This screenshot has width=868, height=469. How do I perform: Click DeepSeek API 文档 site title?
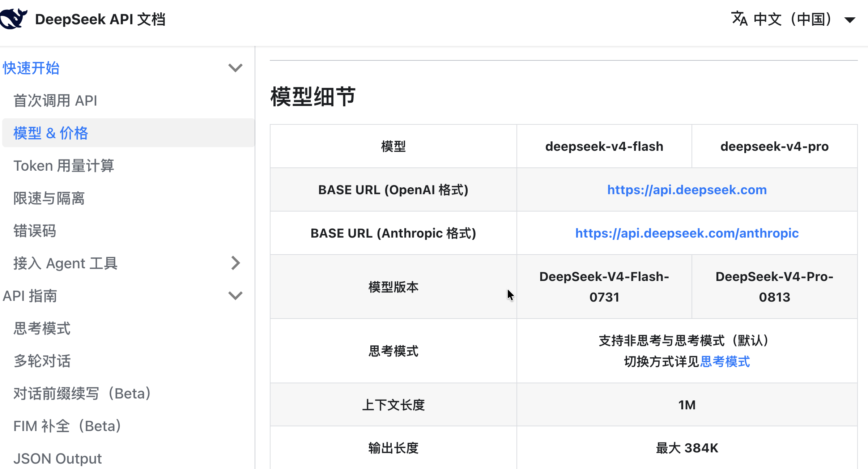click(100, 19)
